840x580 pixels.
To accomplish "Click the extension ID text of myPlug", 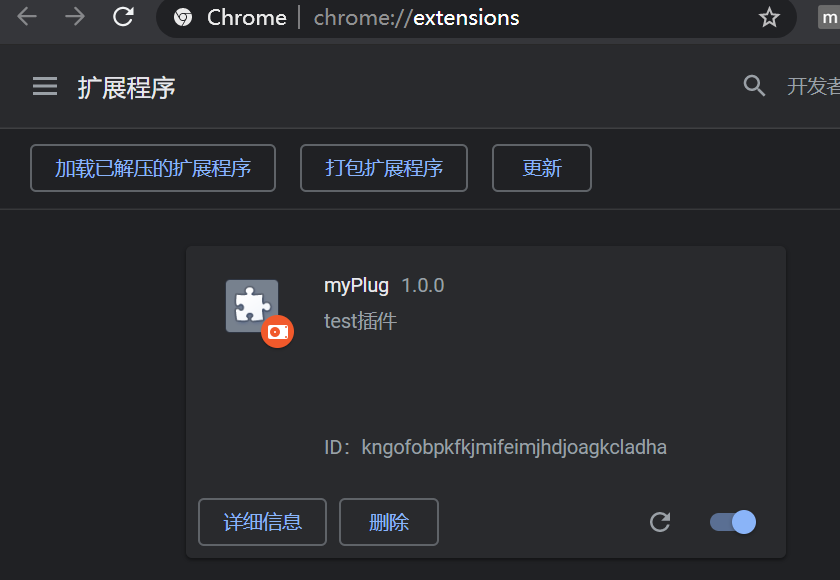I will point(494,447).
